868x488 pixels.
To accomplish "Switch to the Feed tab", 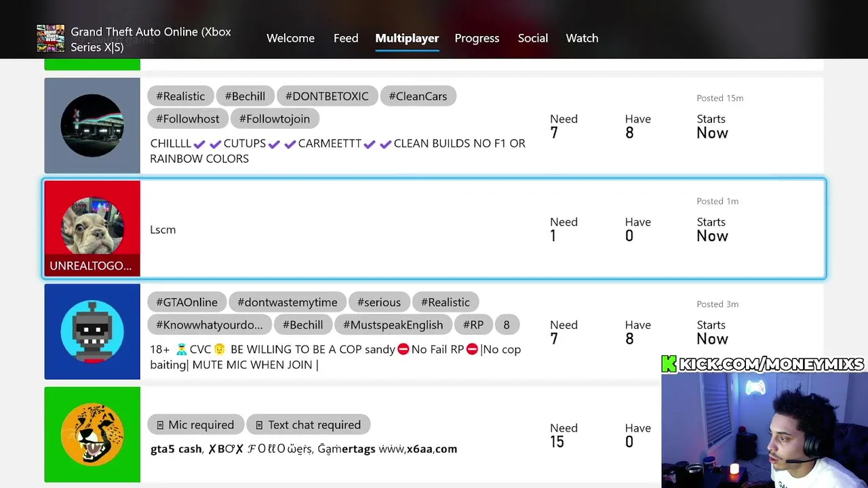I will coord(346,38).
